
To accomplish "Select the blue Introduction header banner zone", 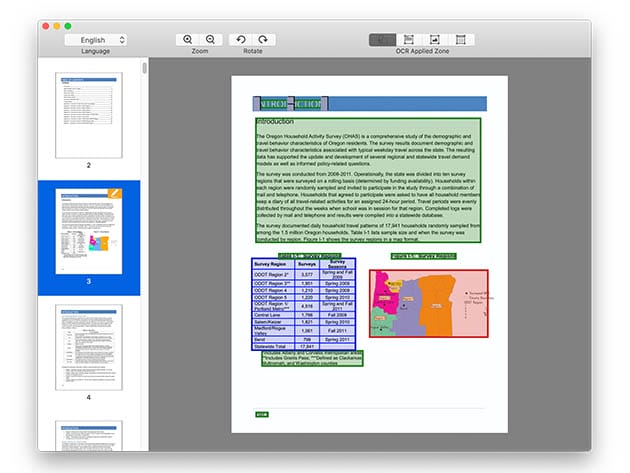I will [370, 103].
